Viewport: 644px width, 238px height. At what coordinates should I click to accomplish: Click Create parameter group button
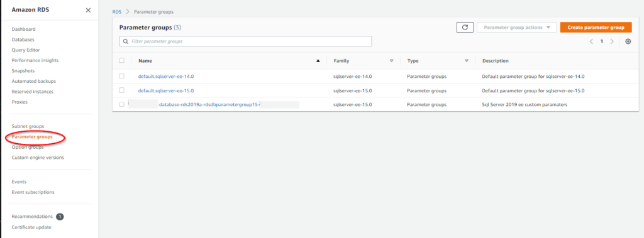(596, 28)
